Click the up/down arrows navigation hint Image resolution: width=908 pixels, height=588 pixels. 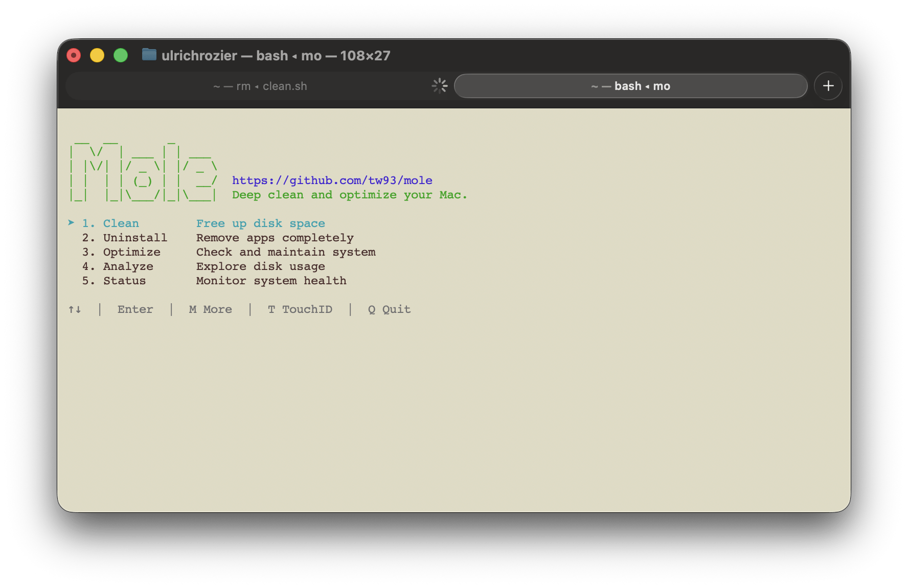pyautogui.click(x=75, y=309)
